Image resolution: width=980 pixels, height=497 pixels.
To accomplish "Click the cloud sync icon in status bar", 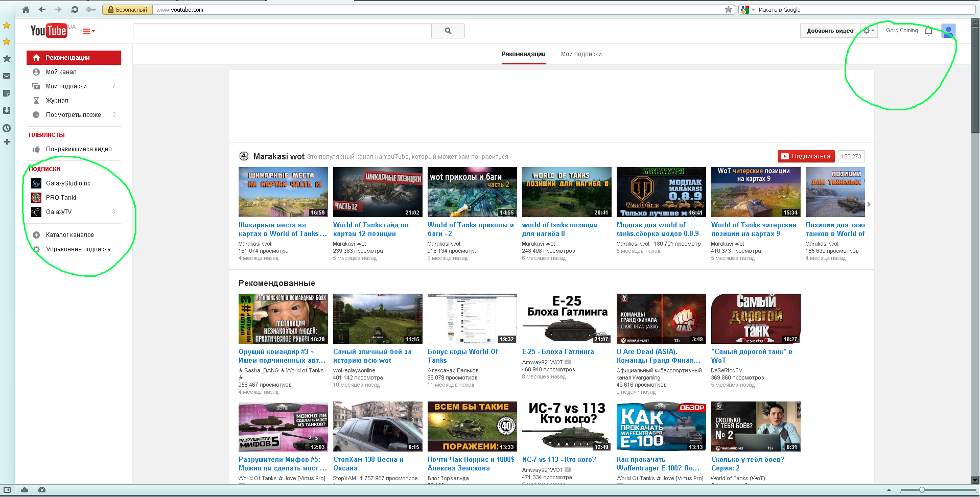I will (x=25, y=490).
